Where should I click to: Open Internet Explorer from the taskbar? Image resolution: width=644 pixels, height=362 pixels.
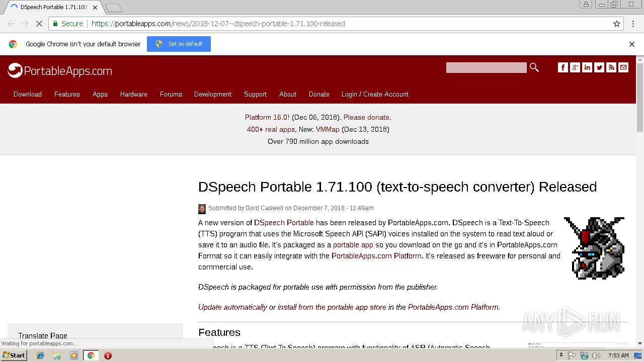pyautogui.click(x=40, y=355)
